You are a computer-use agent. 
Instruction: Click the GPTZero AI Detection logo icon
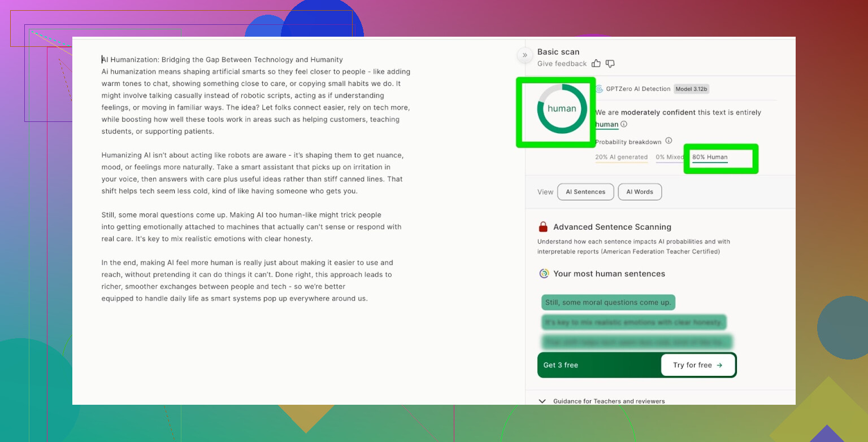tap(599, 89)
